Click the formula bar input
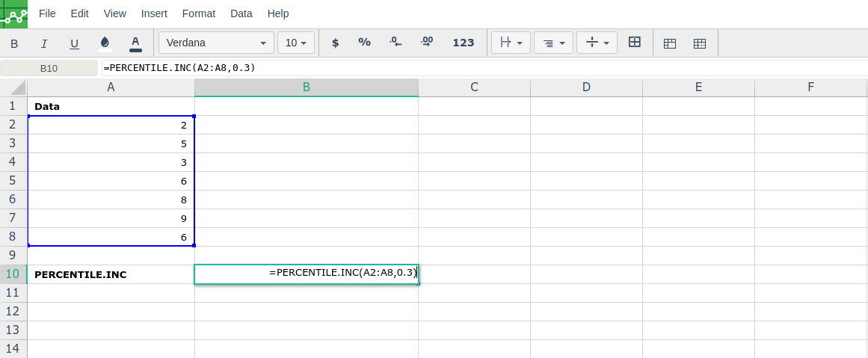This screenshot has width=868, height=358. 478,68
